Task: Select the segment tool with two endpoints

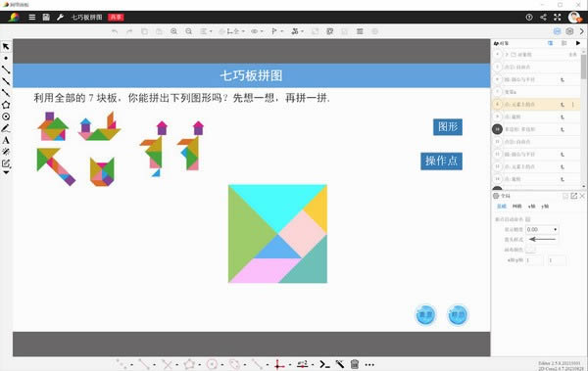Action: pyautogui.click(x=6, y=70)
